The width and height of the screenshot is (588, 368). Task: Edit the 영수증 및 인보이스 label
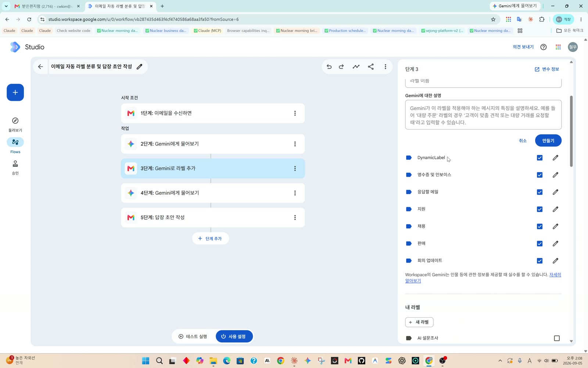tap(555, 175)
